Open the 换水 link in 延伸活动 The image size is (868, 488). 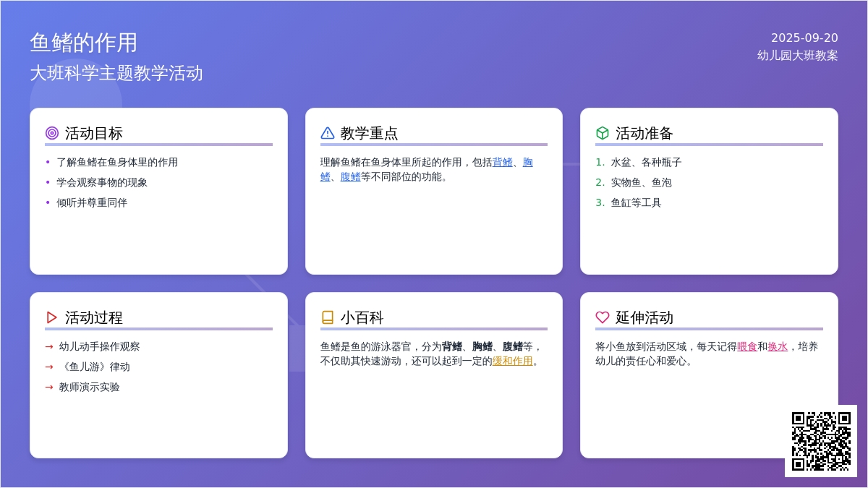pyautogui.click(x=778, y=346)
